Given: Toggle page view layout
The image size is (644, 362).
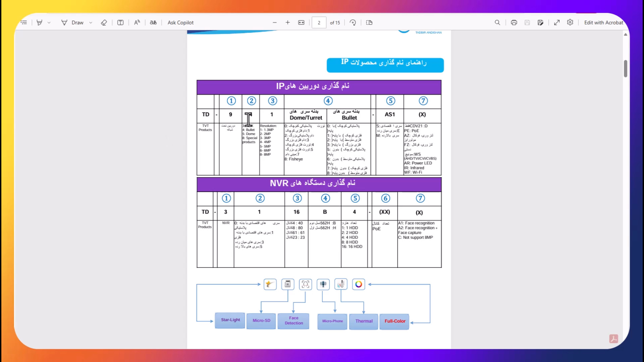Looking at the screenshot, I should click(369, 22).
